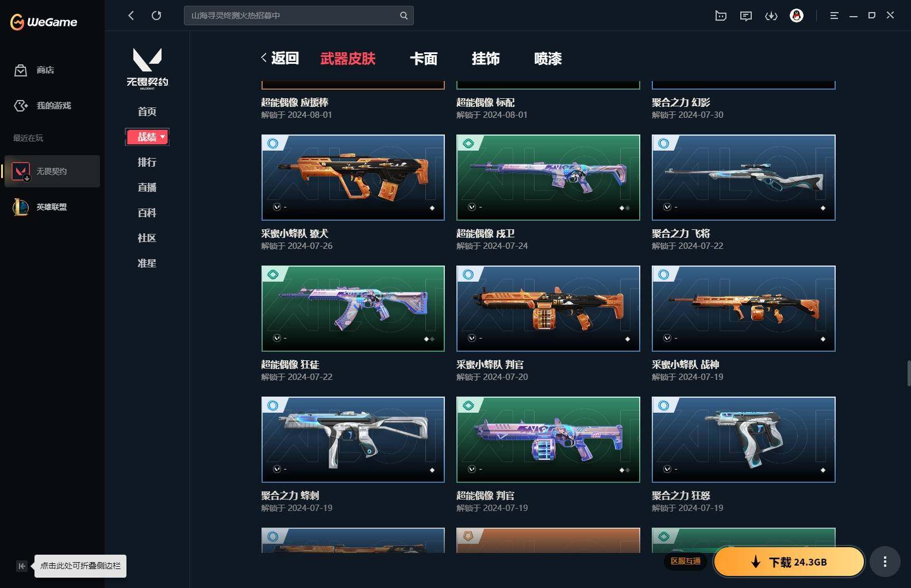This screenshot has height=588, width=911.
Task: Open the 采蜜小蜂队 判官 skin thumbnail
Action: pos(548,309)
